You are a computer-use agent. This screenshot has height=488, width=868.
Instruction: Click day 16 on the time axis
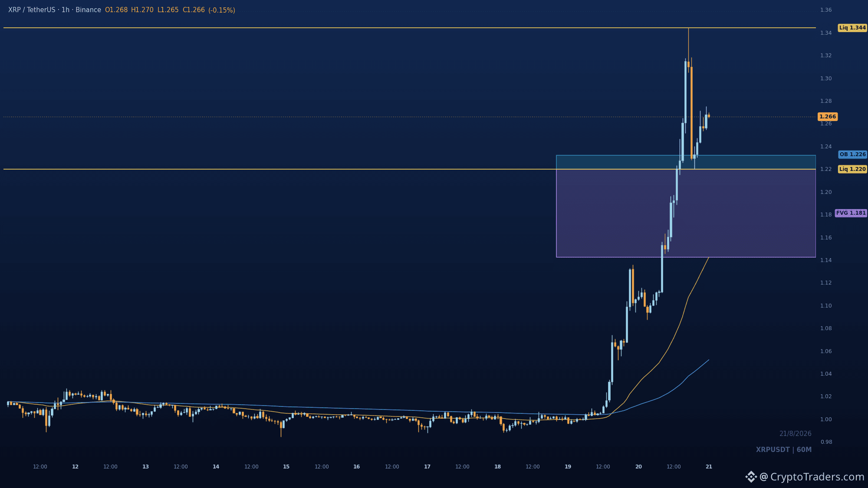[x=357, y=467]
